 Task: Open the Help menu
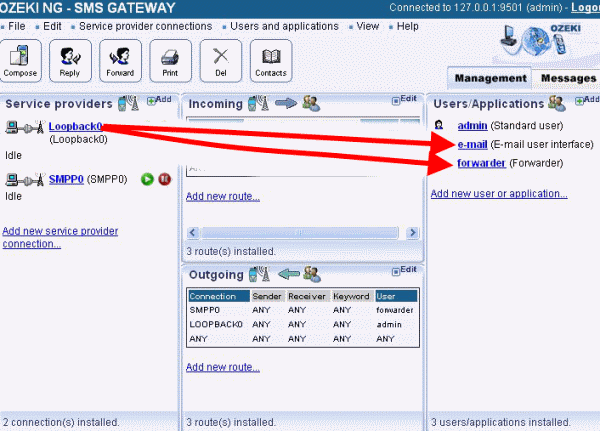click(408, 26)
